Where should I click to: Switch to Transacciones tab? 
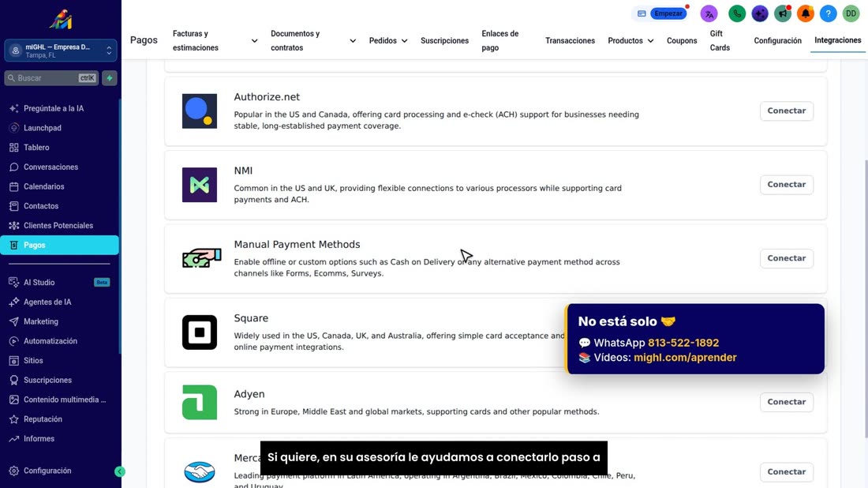[570, 40]
